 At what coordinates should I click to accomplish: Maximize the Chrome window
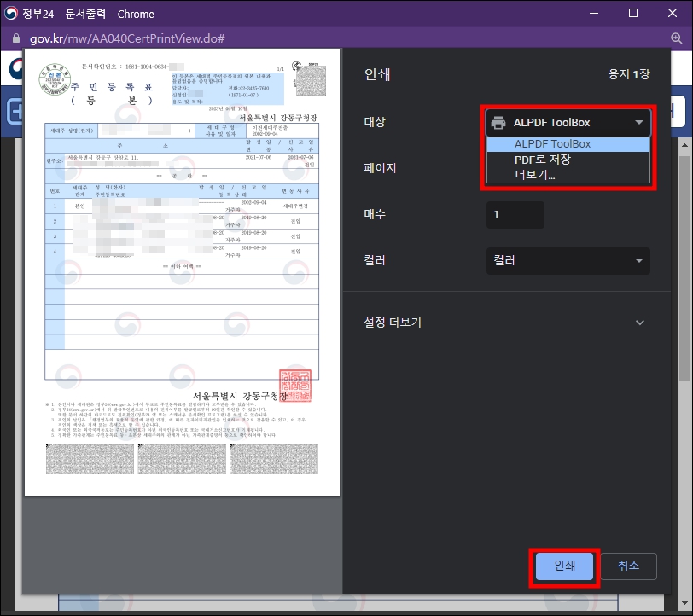[633, 14]
